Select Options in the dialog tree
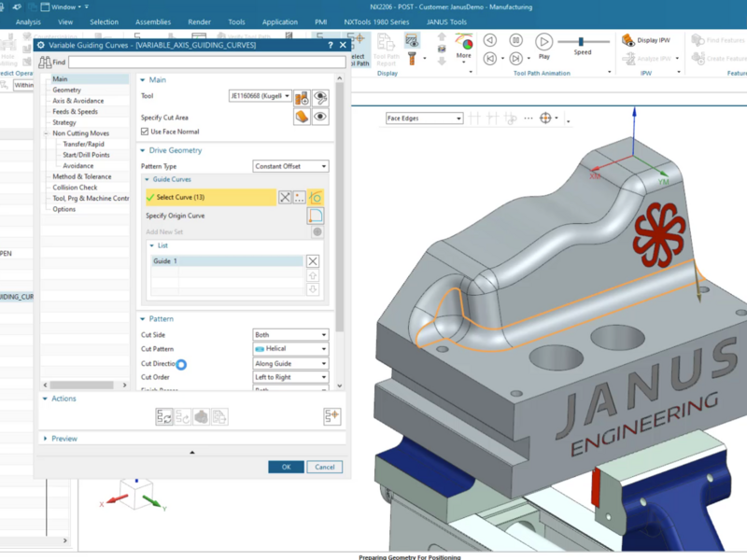The height and width of the screenshot is (560, 747). point(63,209)
